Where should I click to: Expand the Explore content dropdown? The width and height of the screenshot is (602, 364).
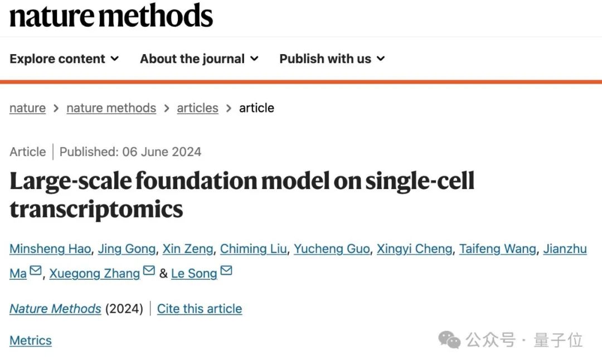point(64,59)
